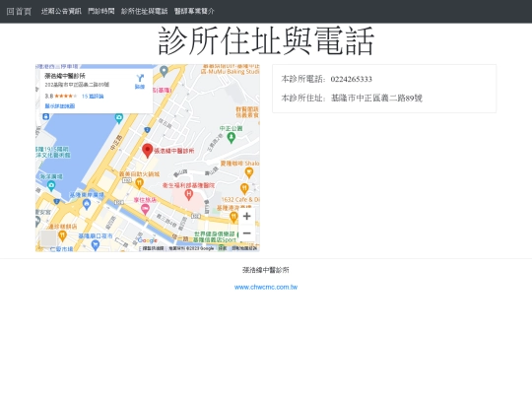This screenshot has width=532, height=399.
Task: Click the pink 家住旅店 hotel marker
Action: [x=145, y=209]
